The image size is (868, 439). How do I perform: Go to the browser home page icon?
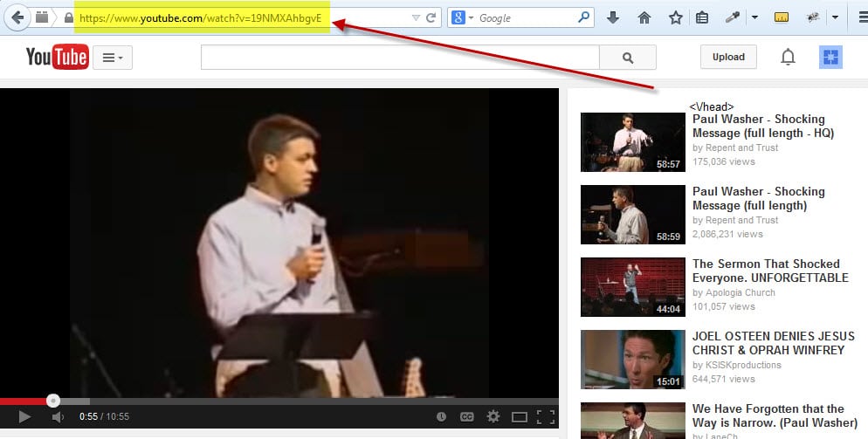click(644, 17)
